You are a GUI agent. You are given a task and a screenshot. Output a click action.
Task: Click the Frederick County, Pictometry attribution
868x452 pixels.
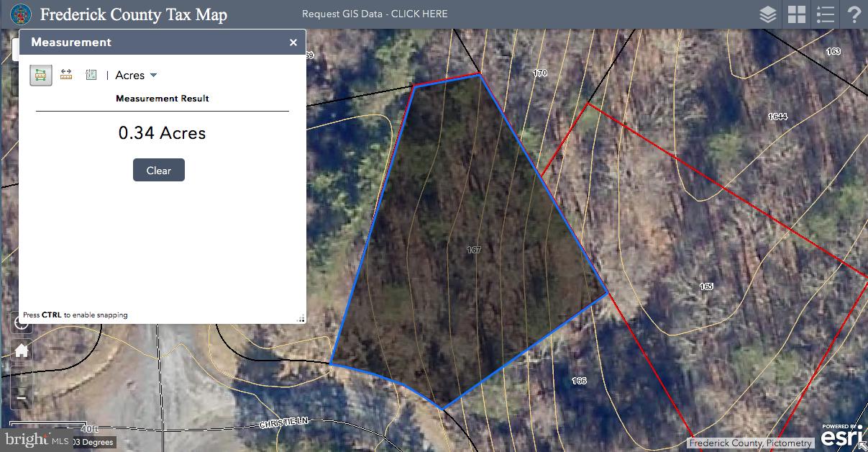[750, 443]
